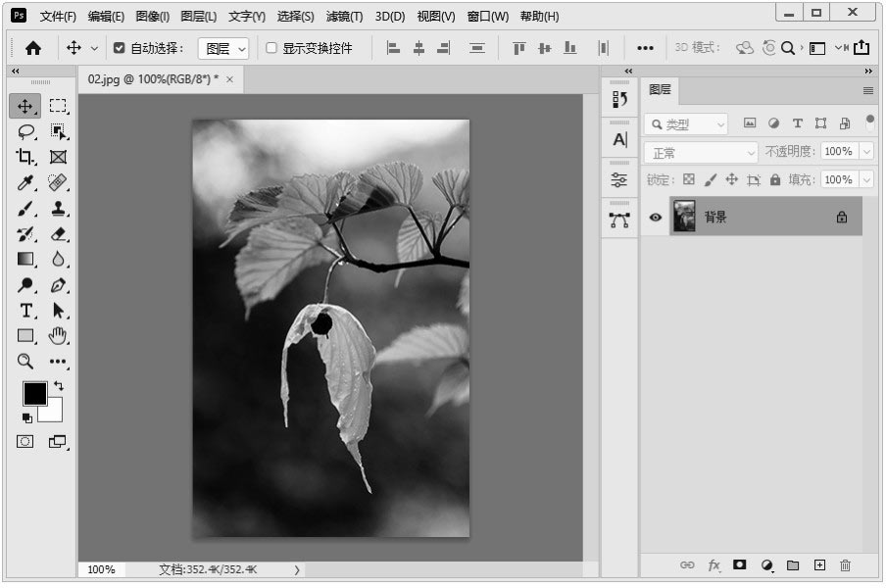Click the black foreground color swatch
The height and width of the screenshot is (588, 886).
[x=34, y=393]
